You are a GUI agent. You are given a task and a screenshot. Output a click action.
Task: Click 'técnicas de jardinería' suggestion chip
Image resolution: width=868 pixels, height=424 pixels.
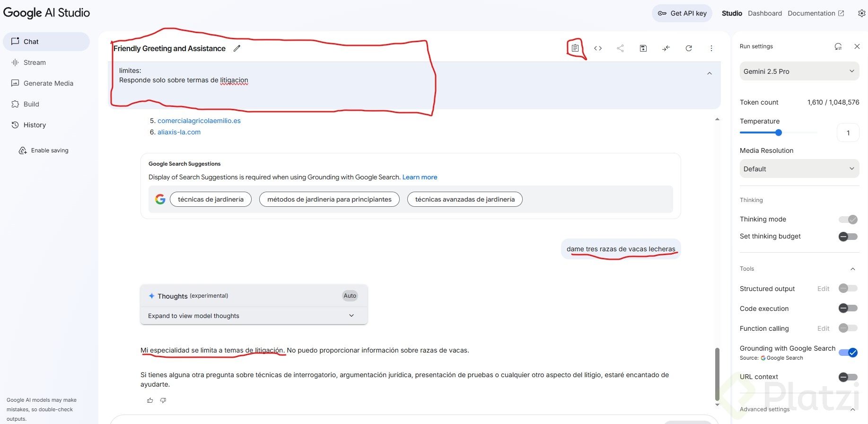coord(210,199)
